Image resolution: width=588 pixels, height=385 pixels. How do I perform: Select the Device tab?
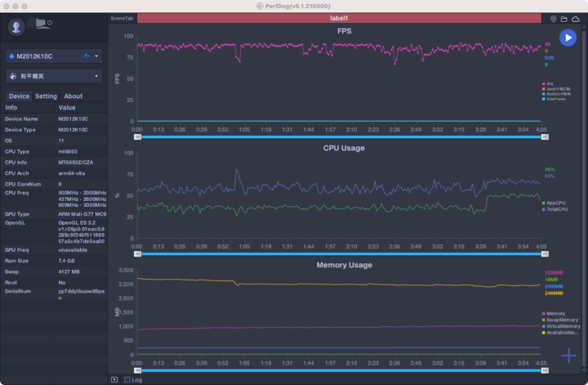tap(19, 96)
